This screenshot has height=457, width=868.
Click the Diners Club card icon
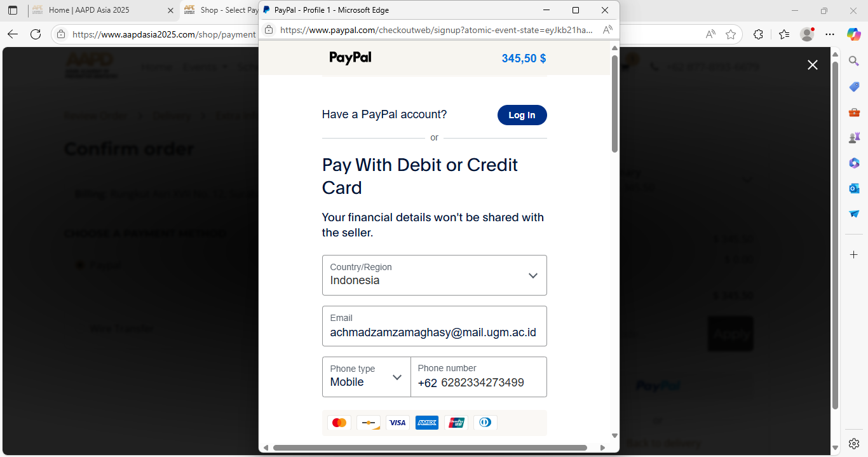pos(485,423)
